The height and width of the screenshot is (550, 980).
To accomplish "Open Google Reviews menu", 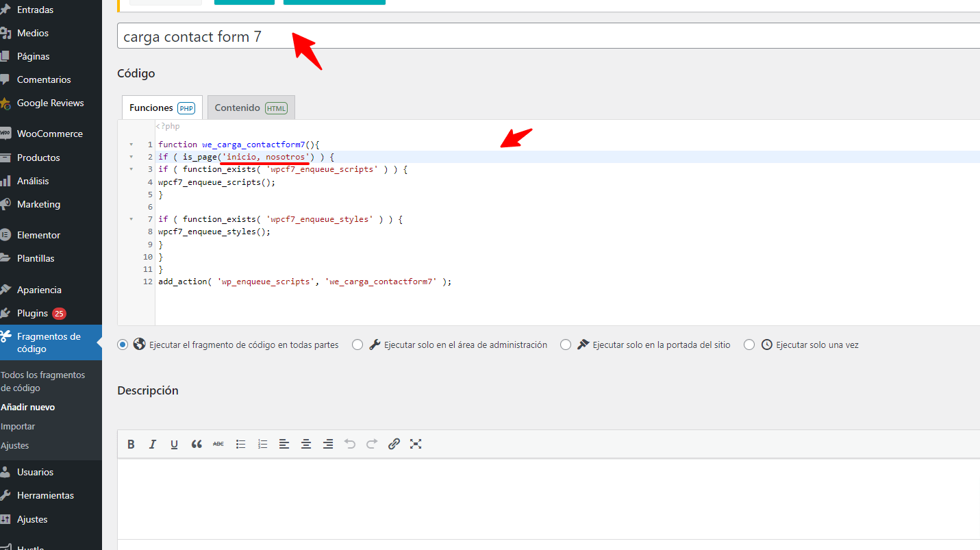I will [x=51, y=103].
